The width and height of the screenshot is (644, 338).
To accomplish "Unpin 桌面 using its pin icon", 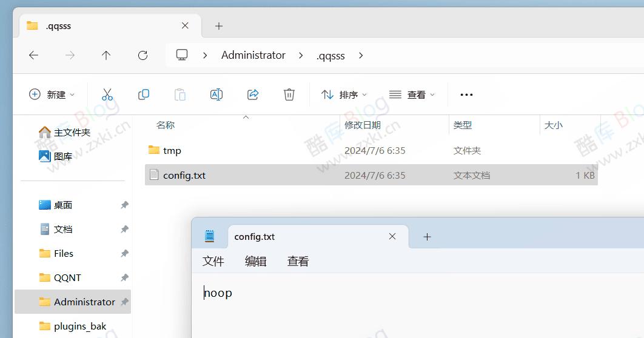I will pos(124,205).
